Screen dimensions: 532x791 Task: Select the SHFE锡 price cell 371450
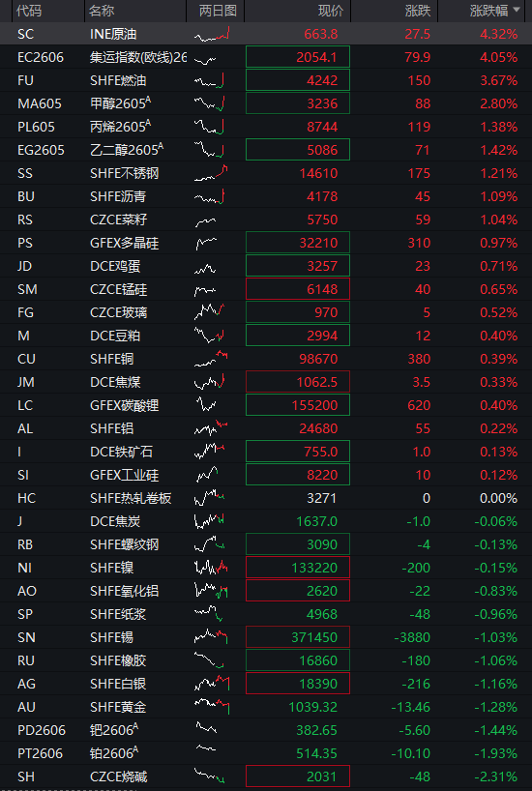[x=298, y=637]
